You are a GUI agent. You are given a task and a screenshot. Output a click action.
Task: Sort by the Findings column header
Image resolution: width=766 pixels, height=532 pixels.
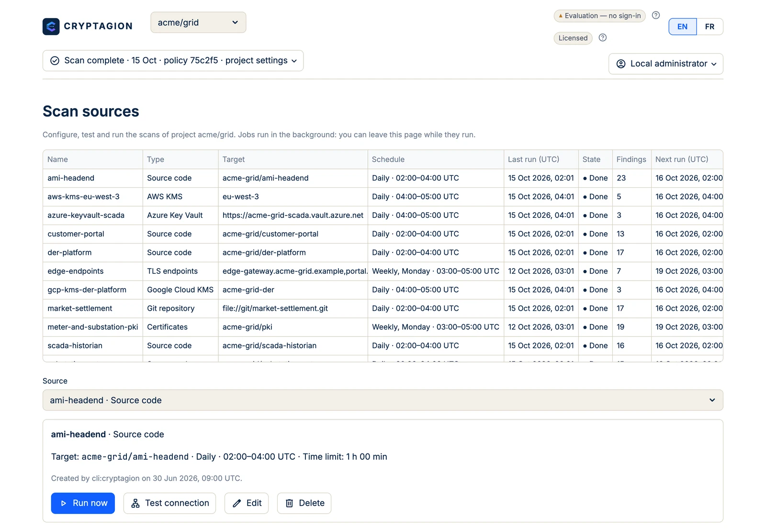coord(631,159)
